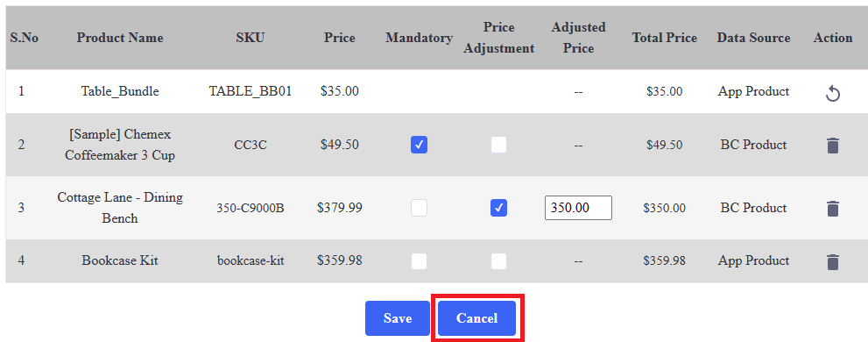Viewport: 868px width, 342px height.
Task: Click the SKU column header
Action: click(251, 38)
